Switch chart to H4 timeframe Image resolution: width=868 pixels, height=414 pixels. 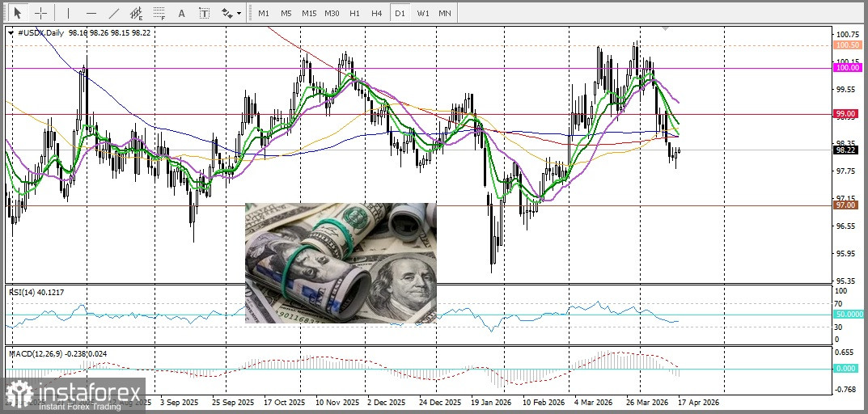pyautogui.click(x=377, y=13)
